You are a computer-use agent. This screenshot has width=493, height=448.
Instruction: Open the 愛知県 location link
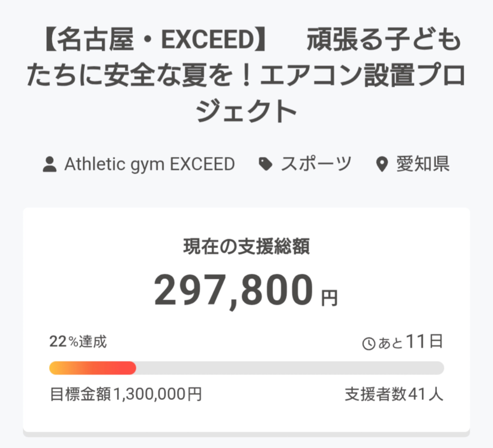[x=423, y=164]
